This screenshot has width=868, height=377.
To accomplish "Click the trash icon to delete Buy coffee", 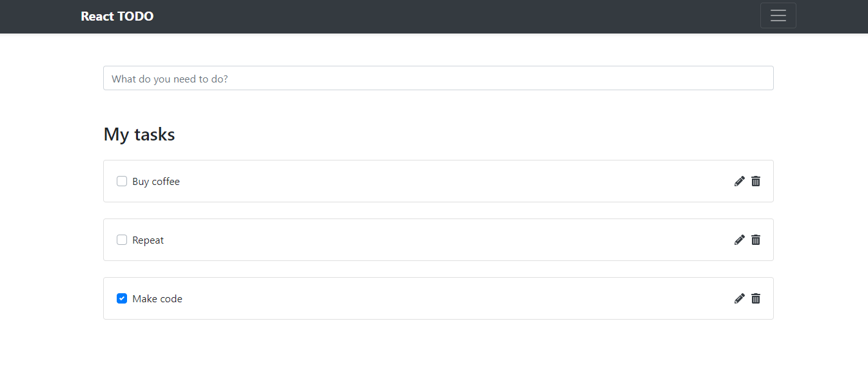I will pos(755,181).
